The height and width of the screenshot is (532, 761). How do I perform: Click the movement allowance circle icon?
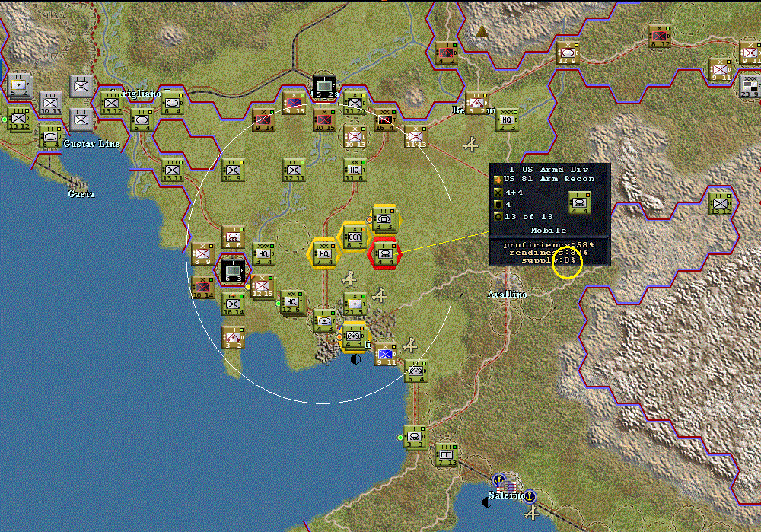tap(498, 217)
